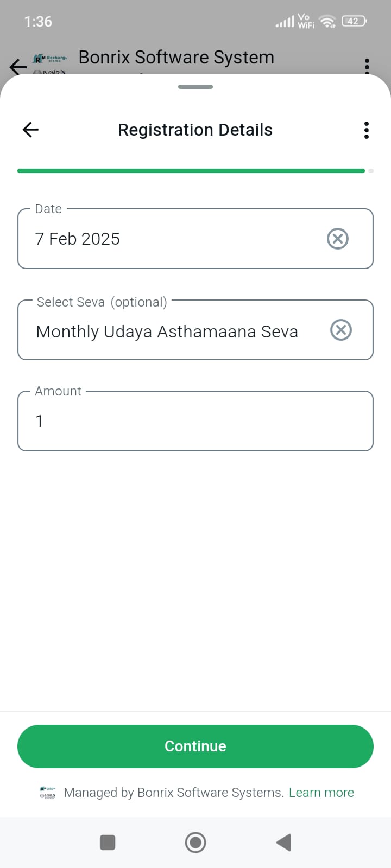Open three-dot menu next to Registration Details
The height and width of the screenshot is (868, 391).
coord(367,130)
